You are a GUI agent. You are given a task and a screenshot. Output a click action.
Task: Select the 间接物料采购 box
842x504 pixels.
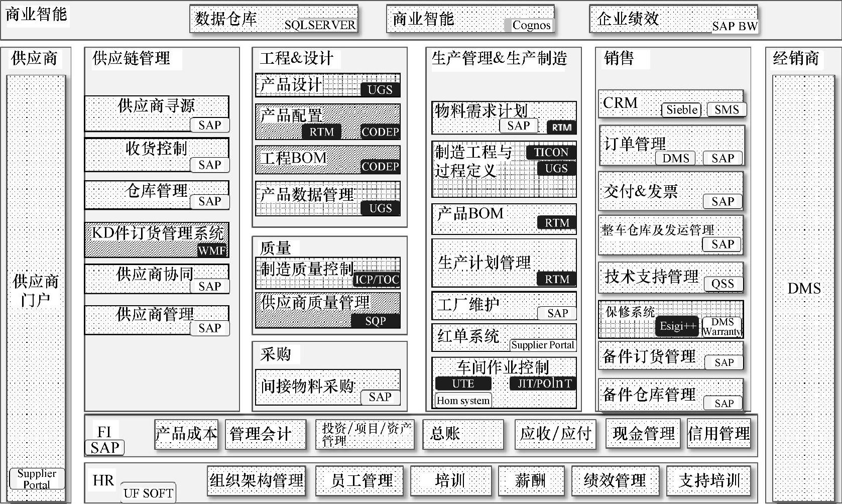tap(328, 387)
